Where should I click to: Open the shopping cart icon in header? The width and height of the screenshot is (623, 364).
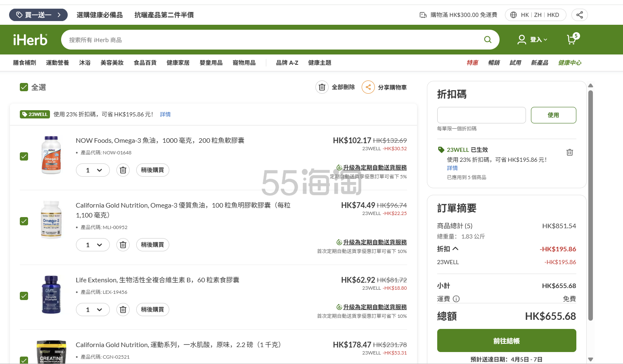coord(572,39)
